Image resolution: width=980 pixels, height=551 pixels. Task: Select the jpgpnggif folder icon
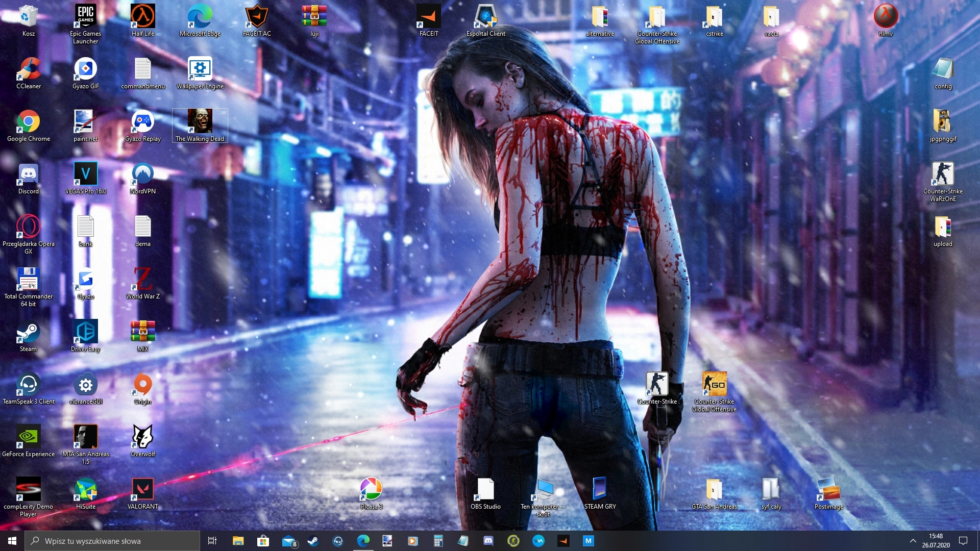(x=943, y=126)
